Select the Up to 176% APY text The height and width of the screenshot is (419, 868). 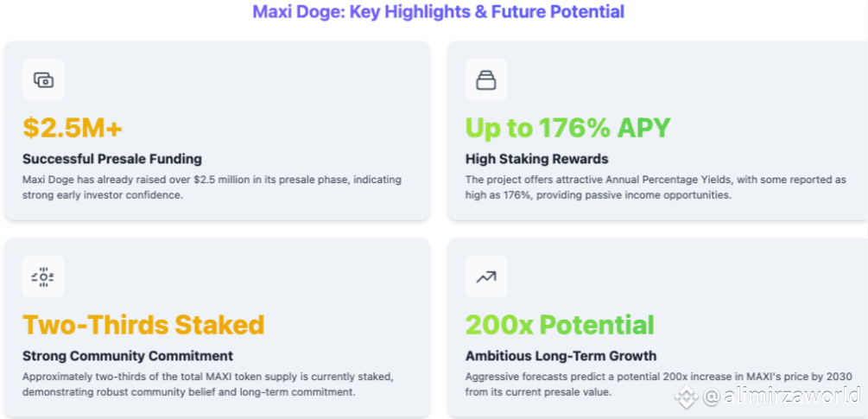pos(568,129)
